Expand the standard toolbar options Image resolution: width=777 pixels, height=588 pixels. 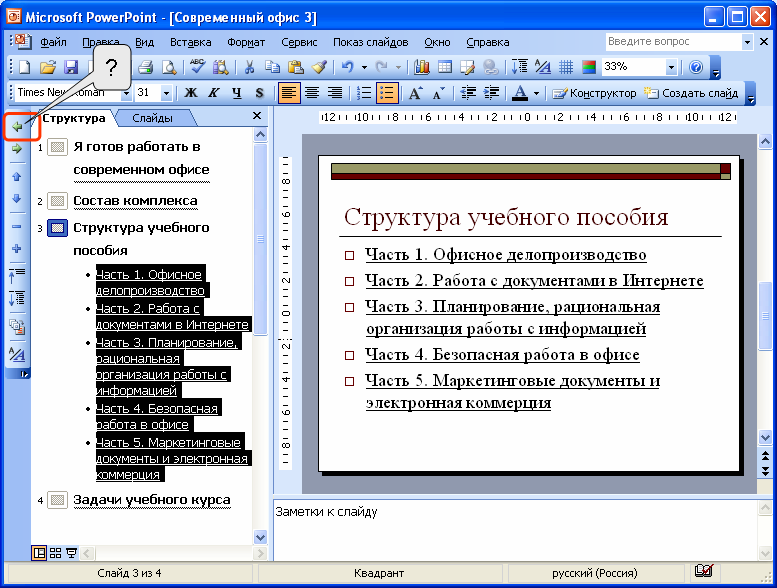point(715,68)
